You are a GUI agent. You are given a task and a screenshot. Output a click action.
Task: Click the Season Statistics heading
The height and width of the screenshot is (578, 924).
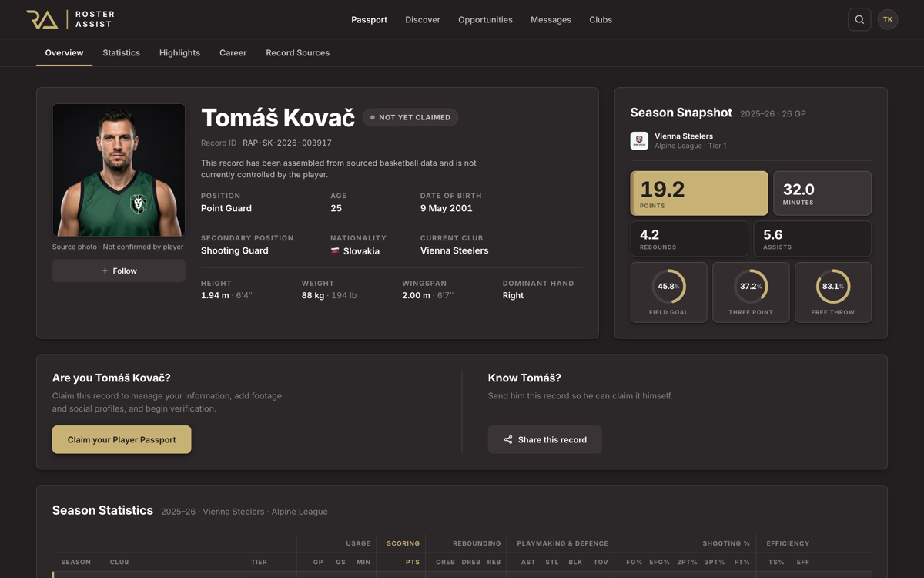click(x=102, y=510)
